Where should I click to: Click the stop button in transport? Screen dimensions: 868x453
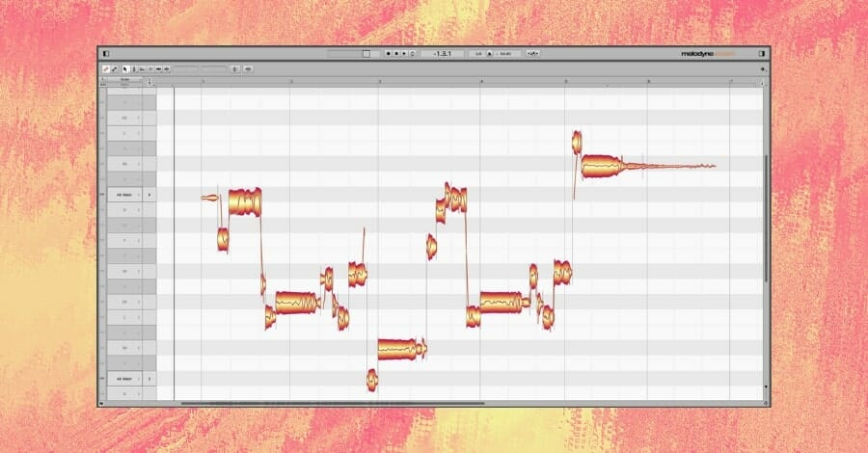tap(396, 54)
